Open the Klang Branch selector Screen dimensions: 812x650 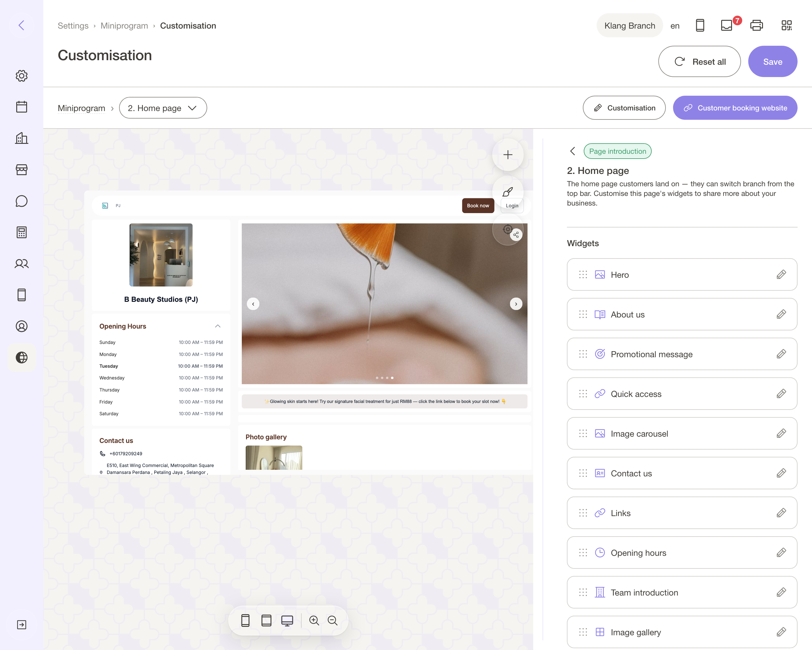pos(629,25)
